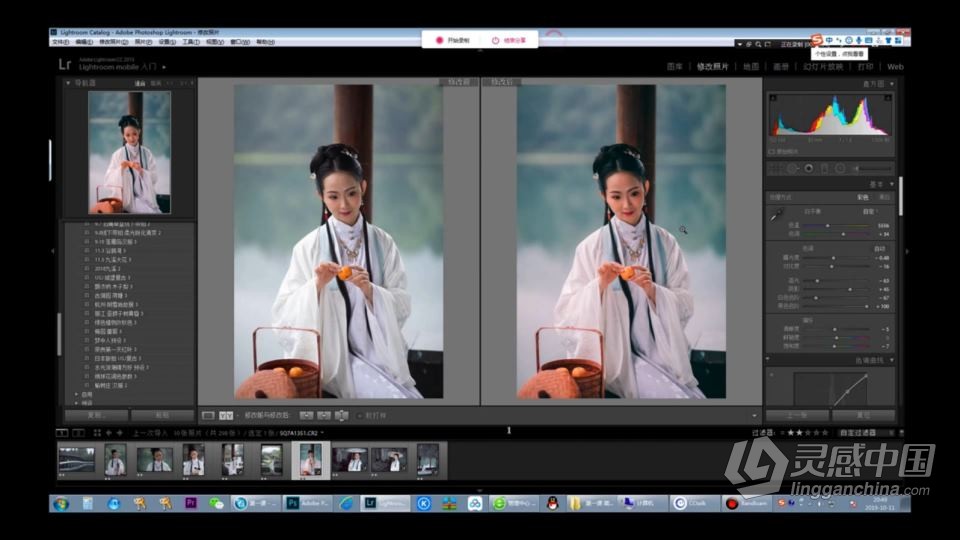The image size is (960, 540).
Task: Adjust the 色温 temperature slider
Action: tap(828, 226)
